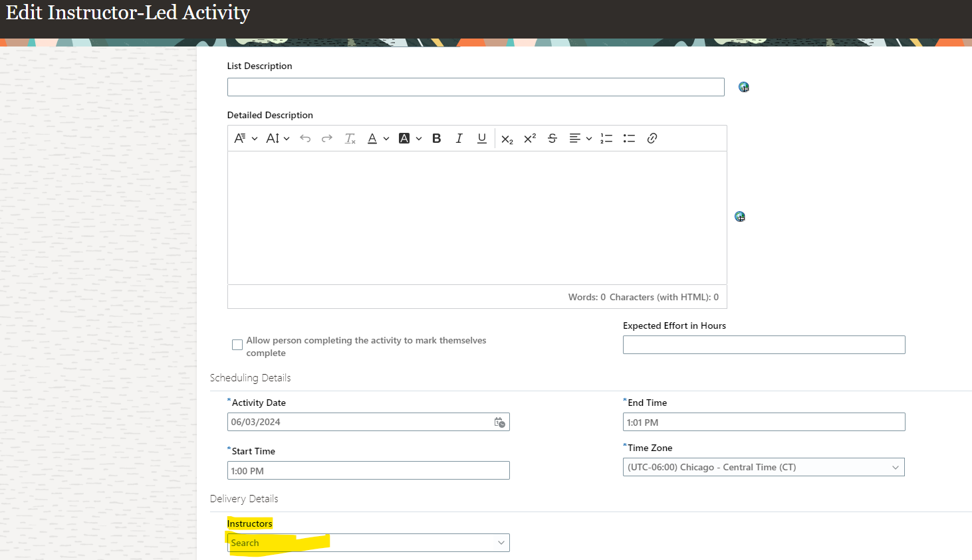
Task: Apply italic formatting in the editor
Action: pyautogui.click(x=459, y=138)
